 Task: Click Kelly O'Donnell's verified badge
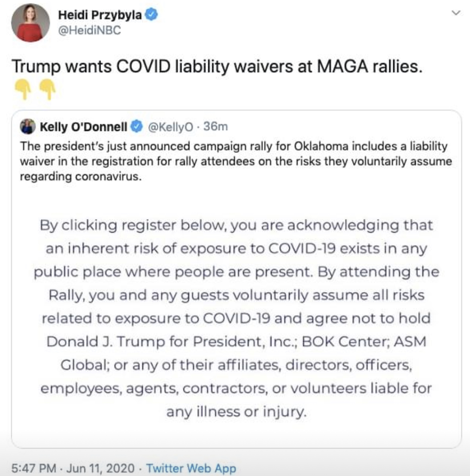click(x=137, y=126)
